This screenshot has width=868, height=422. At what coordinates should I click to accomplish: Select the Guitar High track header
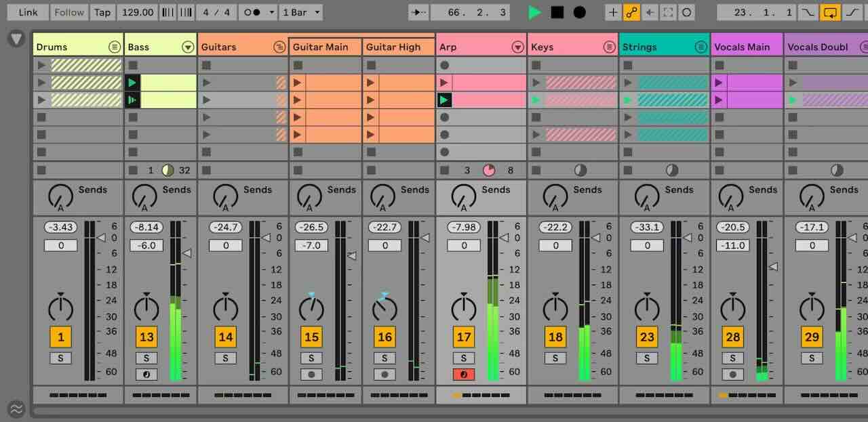pyautogui.click(x=399, y=47)
